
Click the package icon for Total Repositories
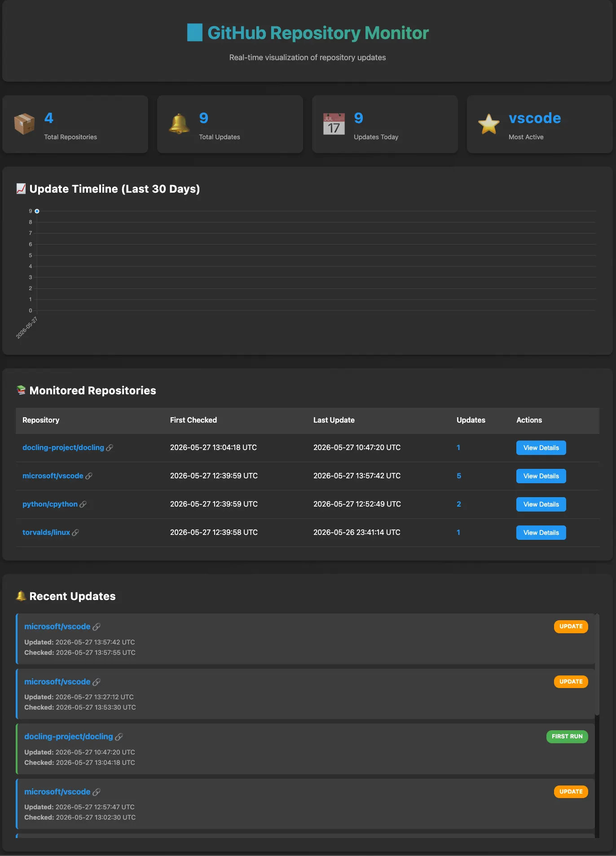click(24, 124)
